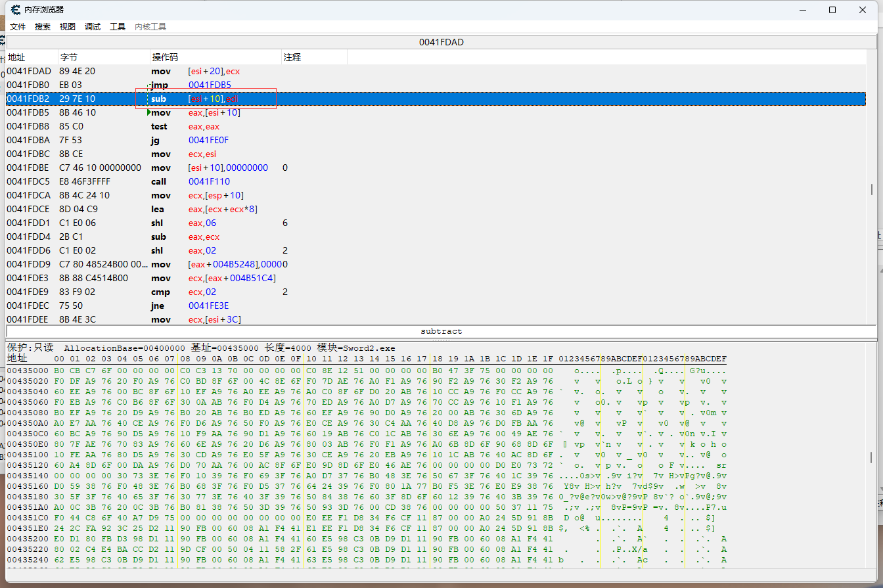Click hex dump row address 00435020
The width and height of the screenshot is (883, 588).
29,381
